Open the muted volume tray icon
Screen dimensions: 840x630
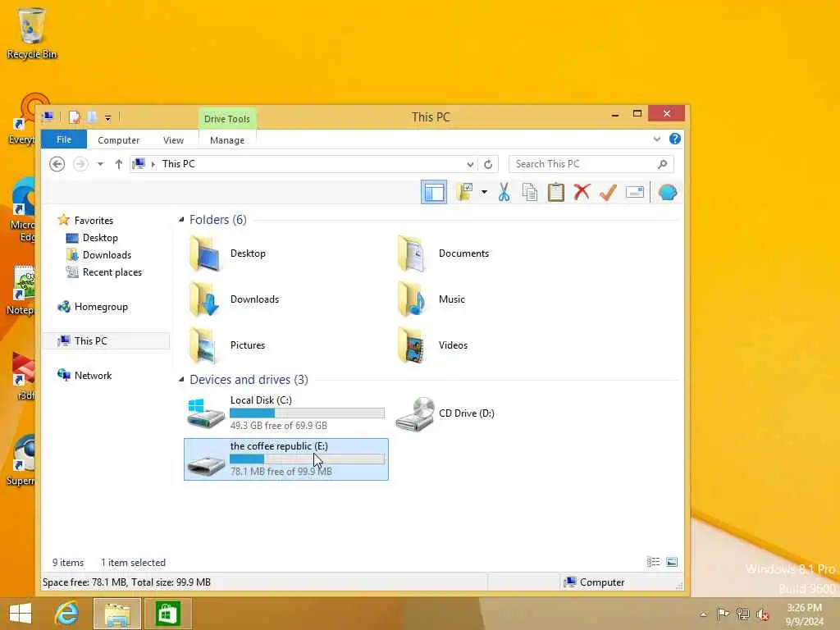[763, 614]
